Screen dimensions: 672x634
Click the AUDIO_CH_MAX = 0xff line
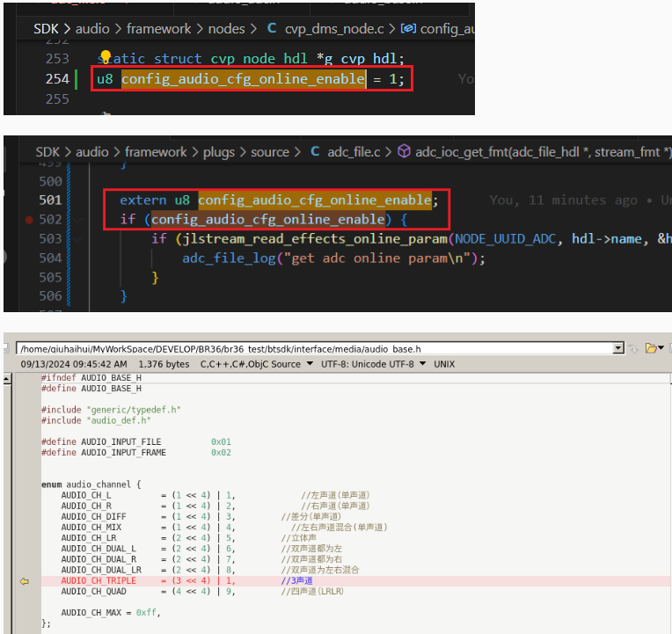(111, 613)
